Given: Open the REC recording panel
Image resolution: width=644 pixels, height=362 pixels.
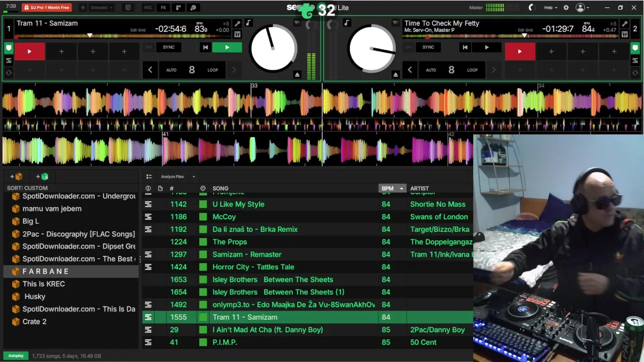Looking at the screenshot, I should (147, 8).
